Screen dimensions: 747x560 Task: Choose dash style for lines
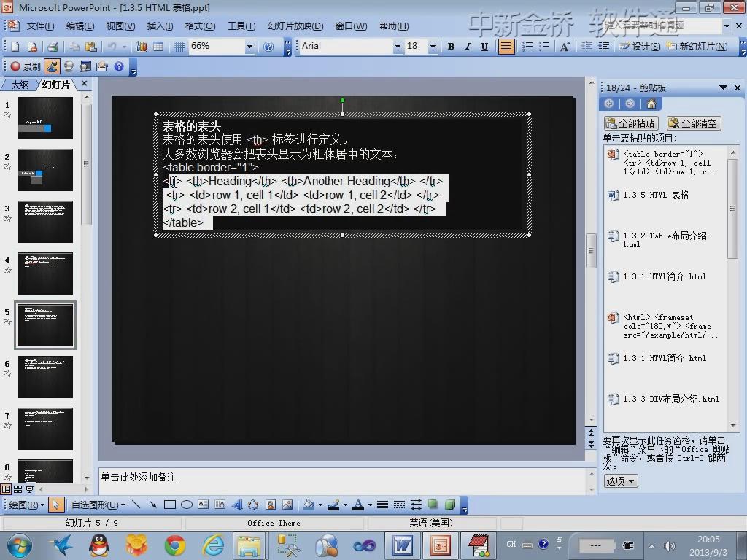pos(399,505)
